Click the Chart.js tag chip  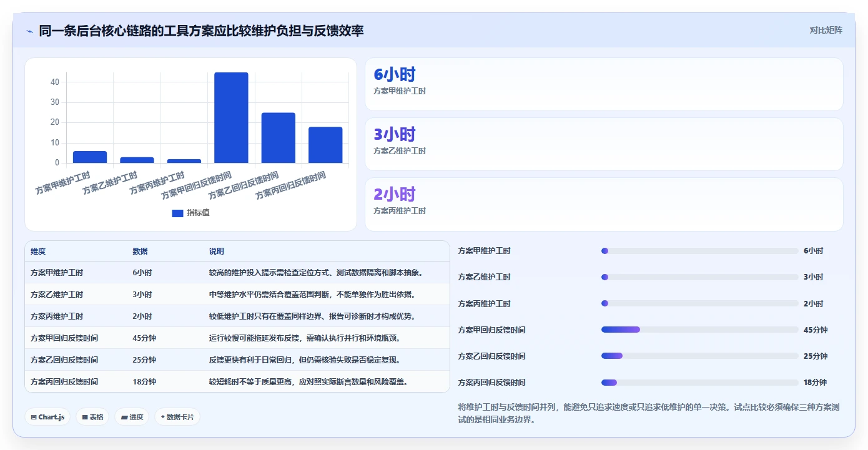[x=48, y=417]
